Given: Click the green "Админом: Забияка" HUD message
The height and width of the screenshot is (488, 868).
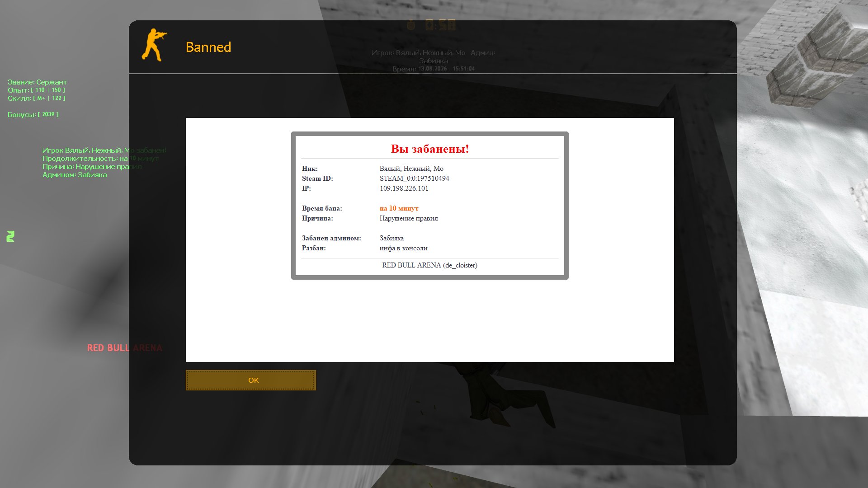Looking at the screenshot, I should pos(75,175).
